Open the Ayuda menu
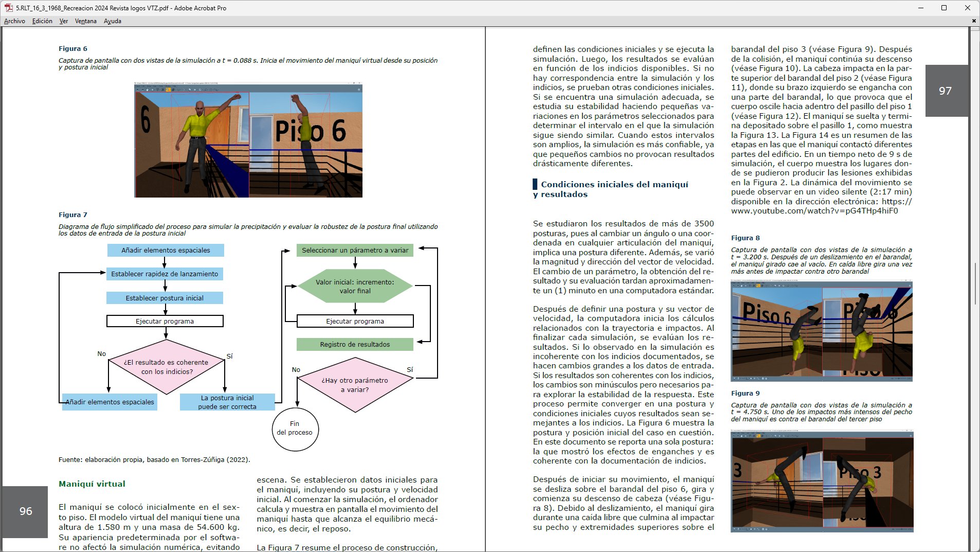 tap(113, 21)
